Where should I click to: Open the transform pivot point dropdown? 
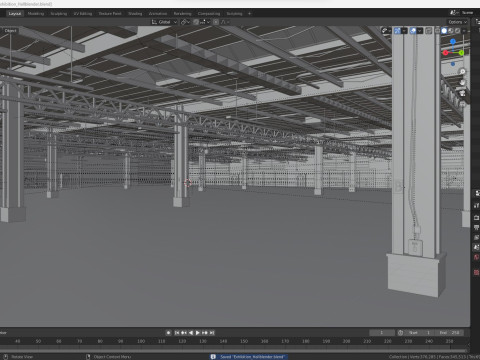pos(185,22)
